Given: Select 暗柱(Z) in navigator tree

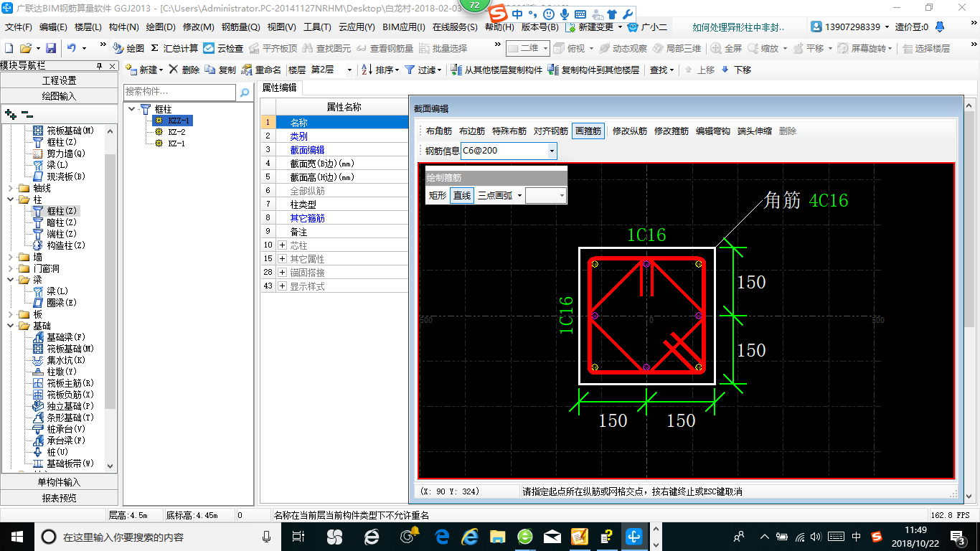Looking at the screenshot, I should tap(62, 222).
